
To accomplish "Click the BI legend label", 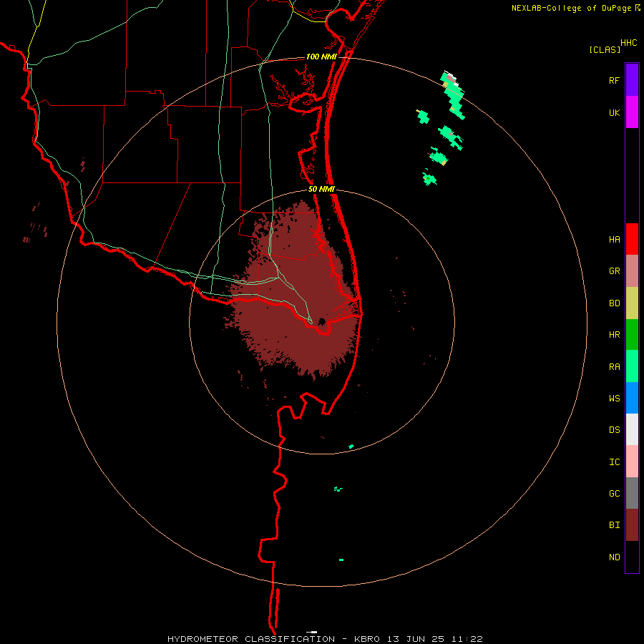I will [x=615, y=525].
